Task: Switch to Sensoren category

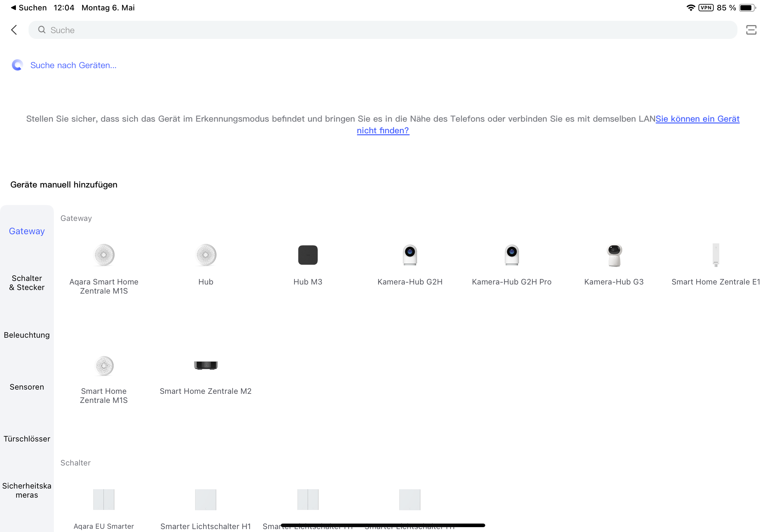Action: point(27,387)
